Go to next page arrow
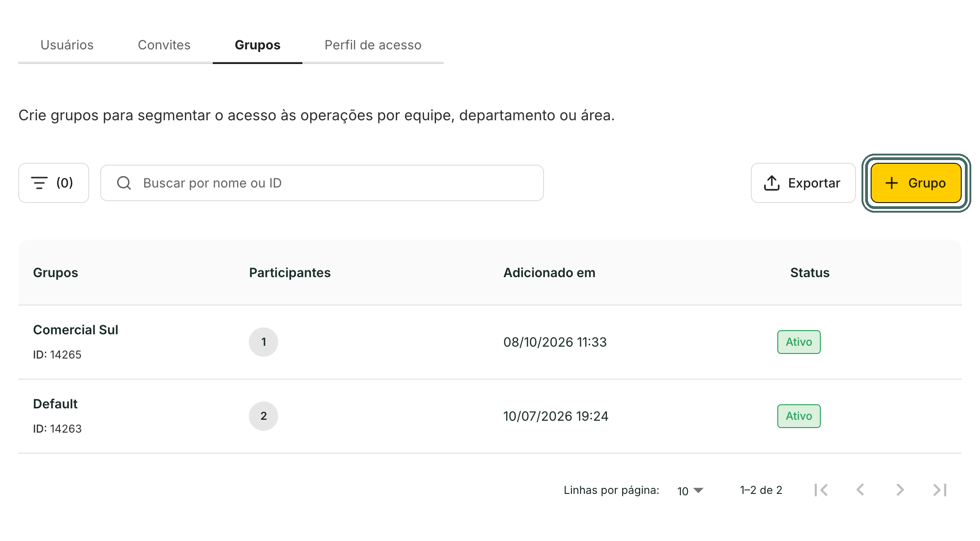980x541 pixels. coord(900,490)
